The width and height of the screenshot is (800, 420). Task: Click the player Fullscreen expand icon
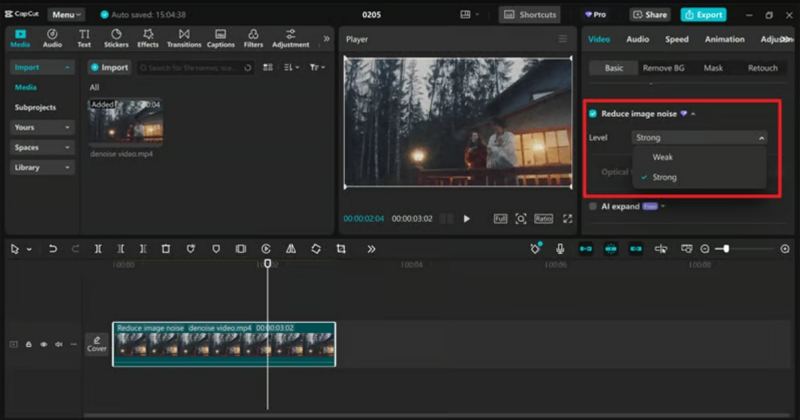tap(567, 218)
